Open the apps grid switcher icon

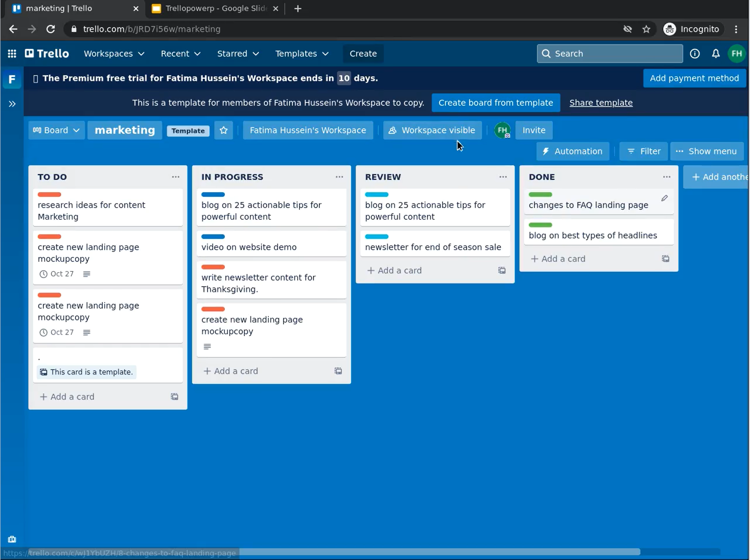pos(12,54)
